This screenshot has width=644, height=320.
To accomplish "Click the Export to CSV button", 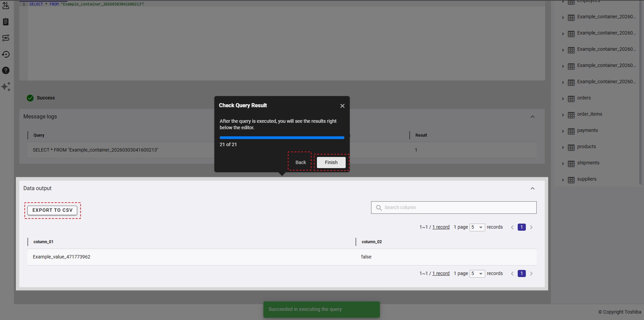I will pos(52,210).
